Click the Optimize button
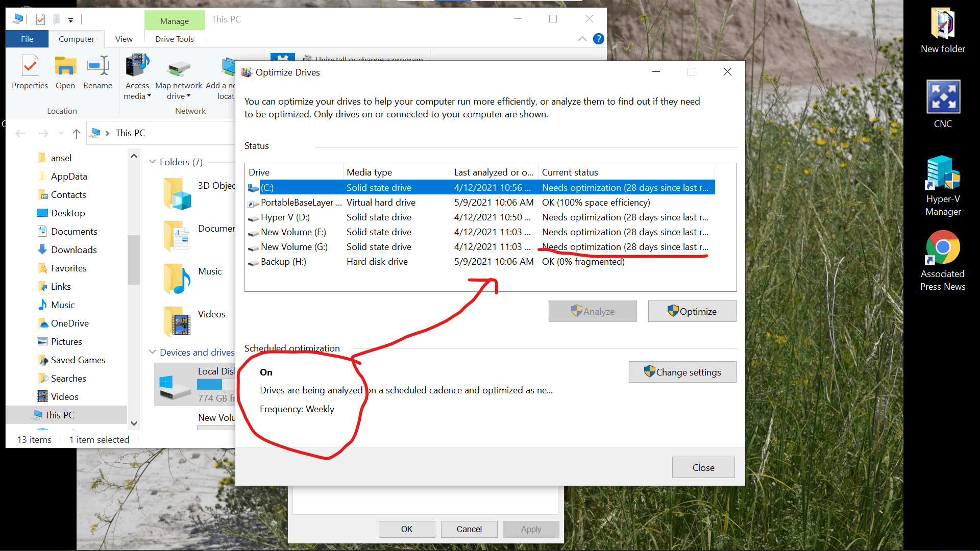The image size is (980, 551). (x=692, y=311)
